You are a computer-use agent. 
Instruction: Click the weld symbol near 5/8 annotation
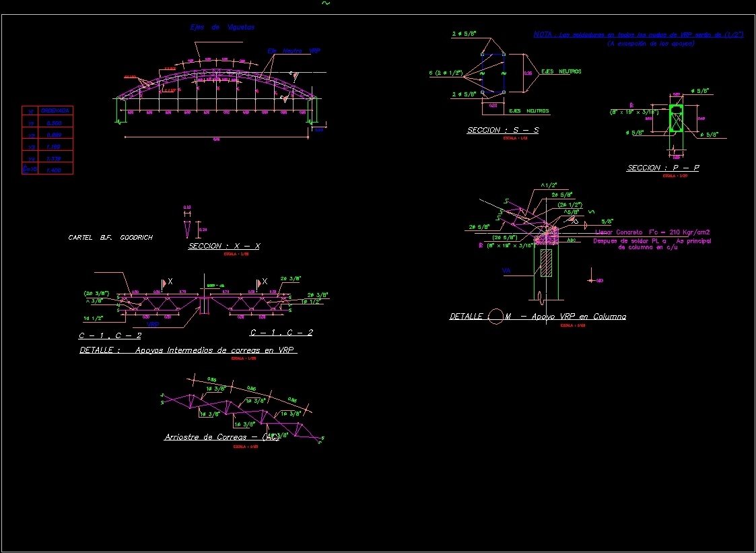point(584,222)
